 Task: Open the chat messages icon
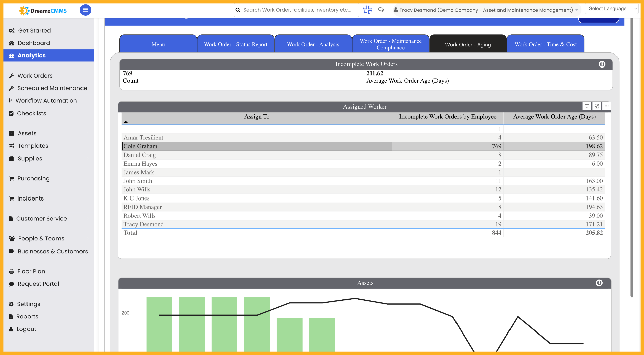[381, 10]
